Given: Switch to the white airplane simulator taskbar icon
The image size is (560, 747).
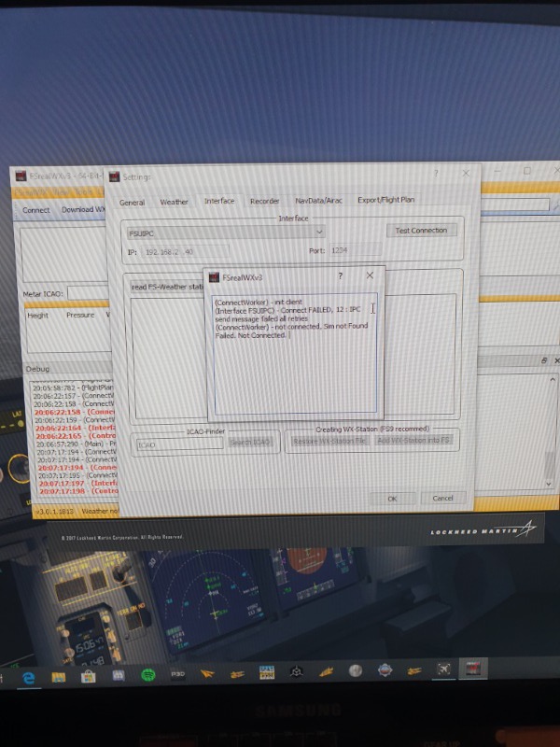Looking at the screenshot, I should click(x=444, y=669).
